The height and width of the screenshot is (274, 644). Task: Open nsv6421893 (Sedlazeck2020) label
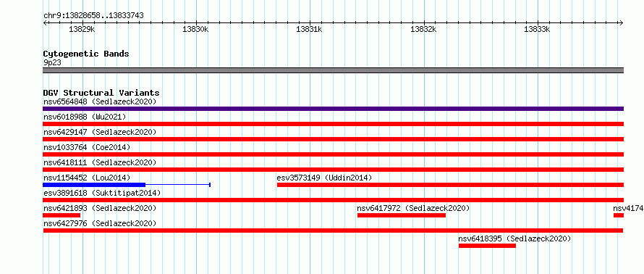(x=100, y=208)
